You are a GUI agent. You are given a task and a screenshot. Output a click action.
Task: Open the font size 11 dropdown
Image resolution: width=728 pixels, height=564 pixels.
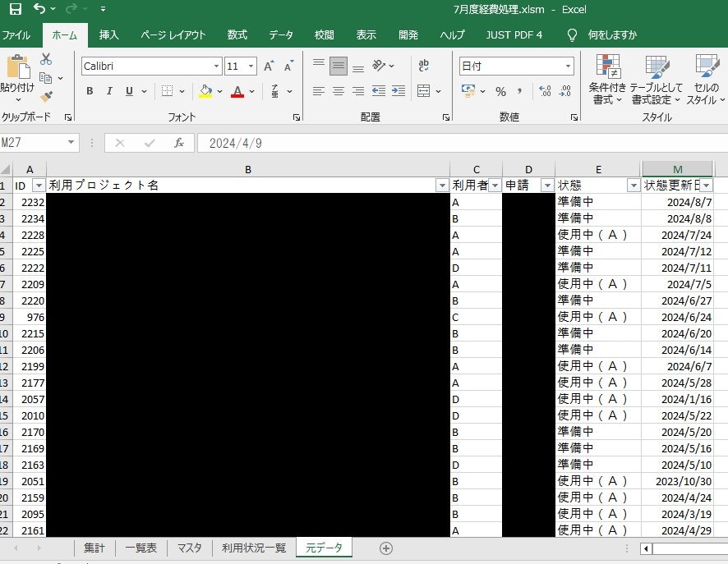tap(251, 66)
